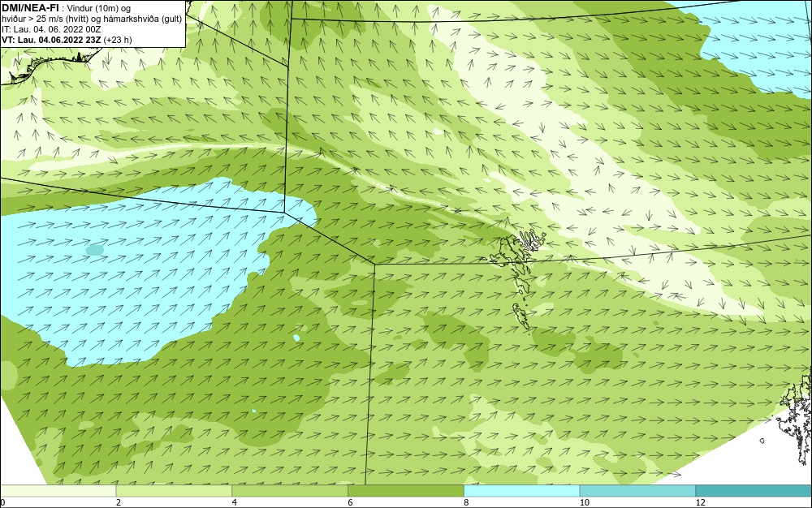Click the legend scale label "4"
The height and width of the screenshot is (508, 812).
pyautogui.click(x=235, y=502)
